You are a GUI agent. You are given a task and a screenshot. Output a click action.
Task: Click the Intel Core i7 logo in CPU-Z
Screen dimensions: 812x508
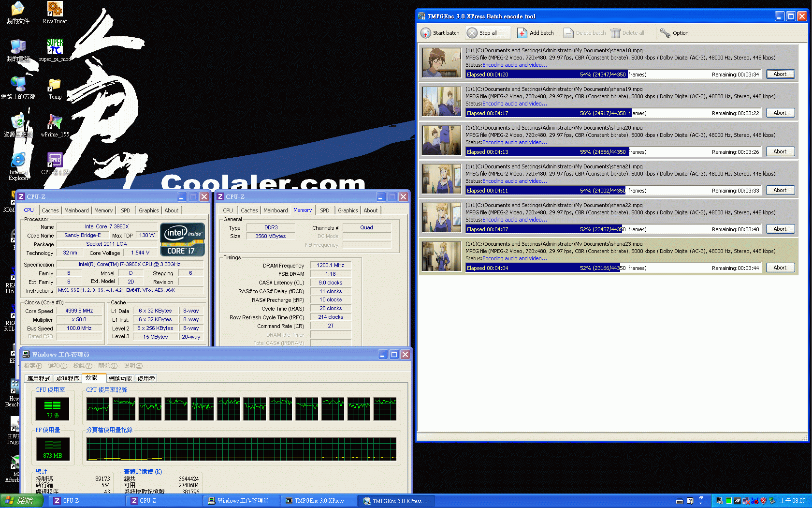coord(182,239)
